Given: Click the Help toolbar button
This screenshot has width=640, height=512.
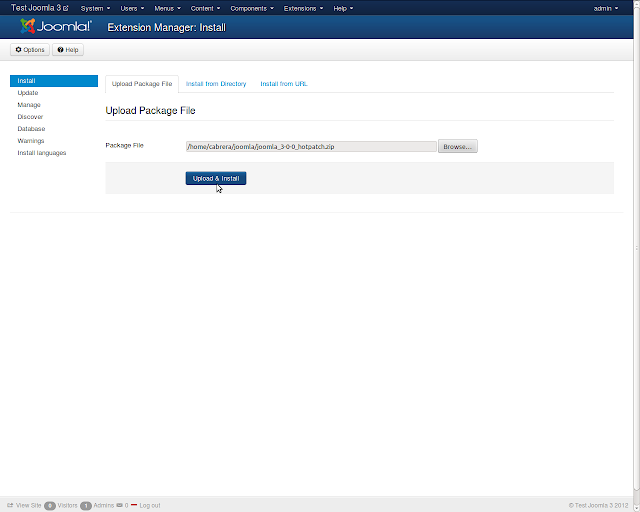Looking at the screenshot, I should click(68, 50).
